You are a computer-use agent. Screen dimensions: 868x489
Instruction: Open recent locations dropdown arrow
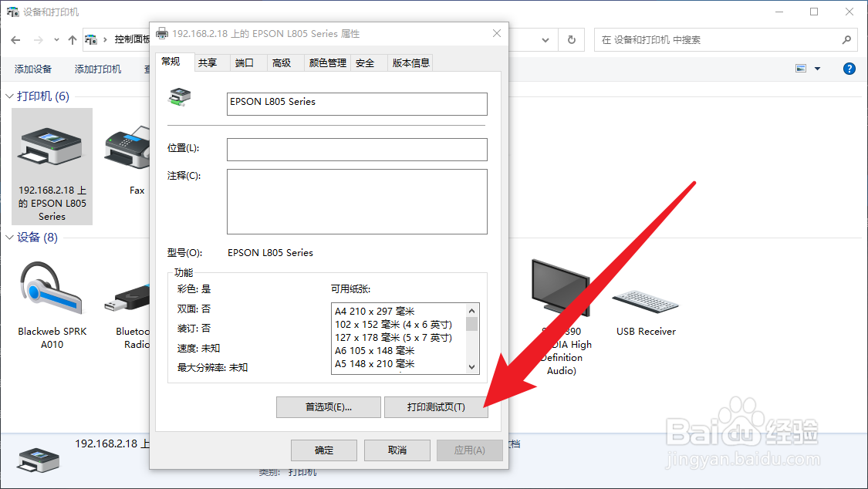click(56, 40)
